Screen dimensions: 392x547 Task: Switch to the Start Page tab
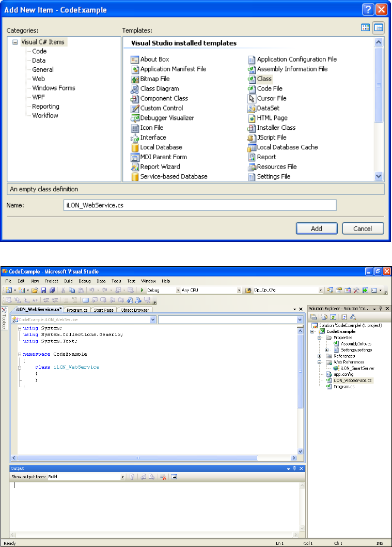[x=103, y=310]
